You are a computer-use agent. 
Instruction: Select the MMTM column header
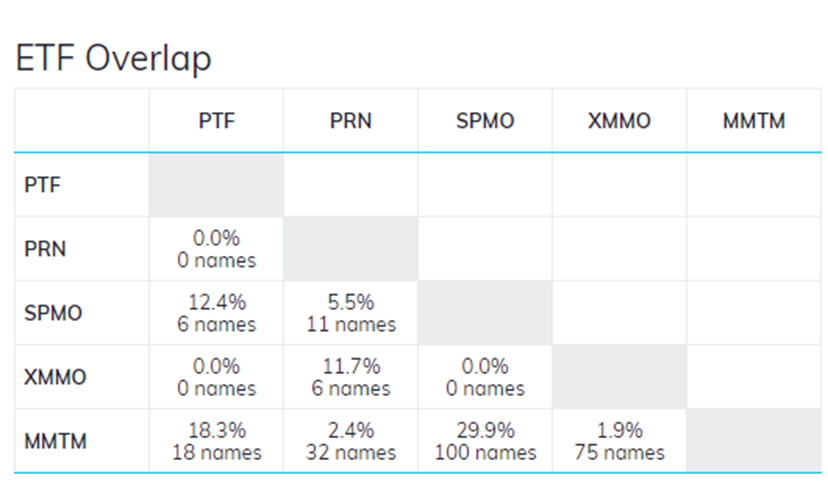[753, 121]
